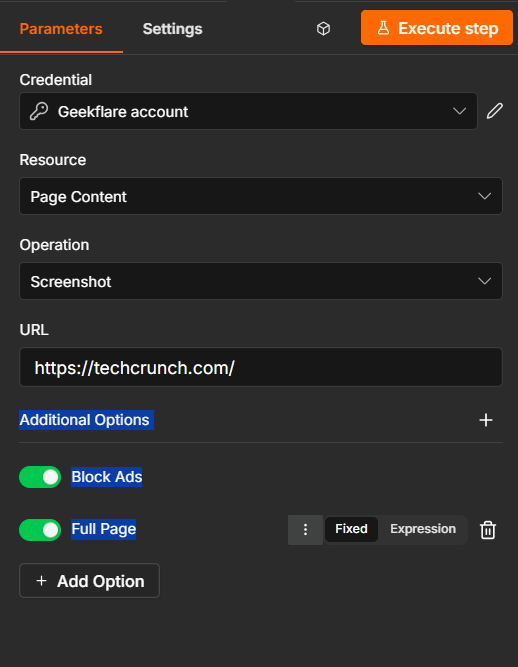
Task: Click the plus icon next to Additional Options
Action: (x=486, y=420)
